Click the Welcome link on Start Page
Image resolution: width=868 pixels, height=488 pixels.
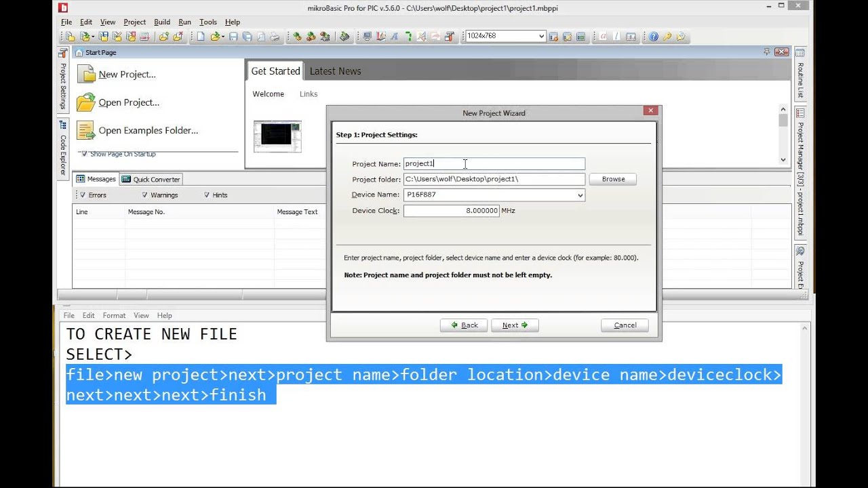269,94
